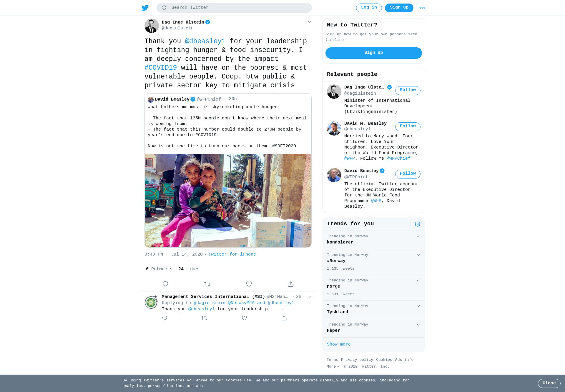Follow David Beasley @WFPChief
Screen dimensions: 565x392
[x=408, y=174]
